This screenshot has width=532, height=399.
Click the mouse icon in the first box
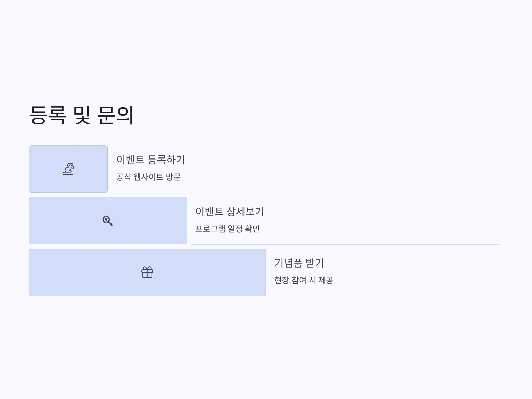(68, 169)
